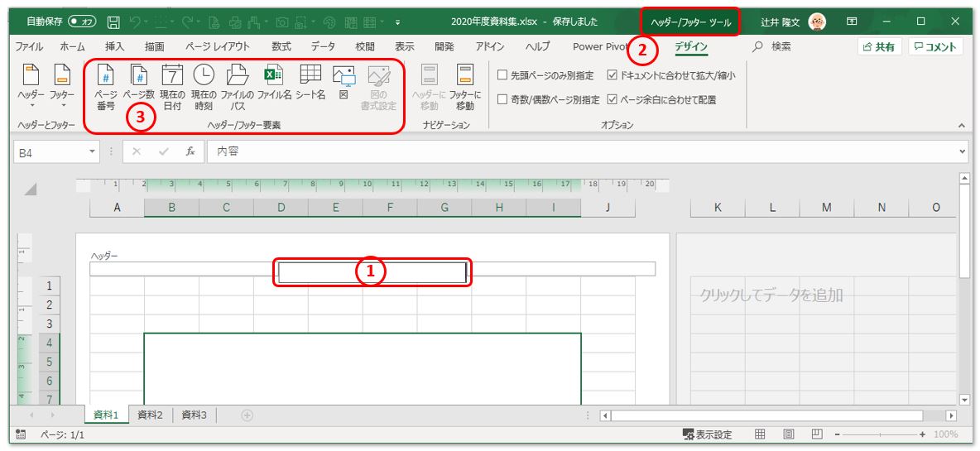The width and height of the screenshot is (980, 451).
Task: Open the Footer (フッター) dropdown
Action: click(62, 88)
